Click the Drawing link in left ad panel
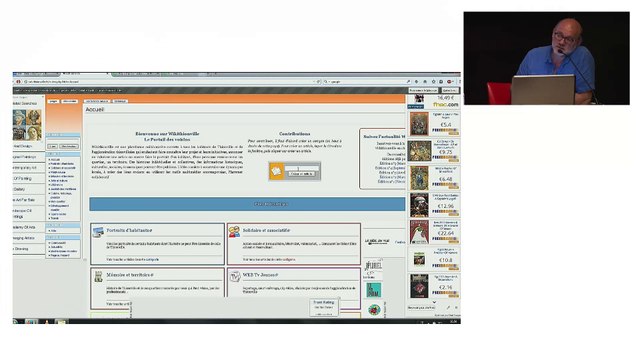Screen dimensions: 640x360 point(21,249)
